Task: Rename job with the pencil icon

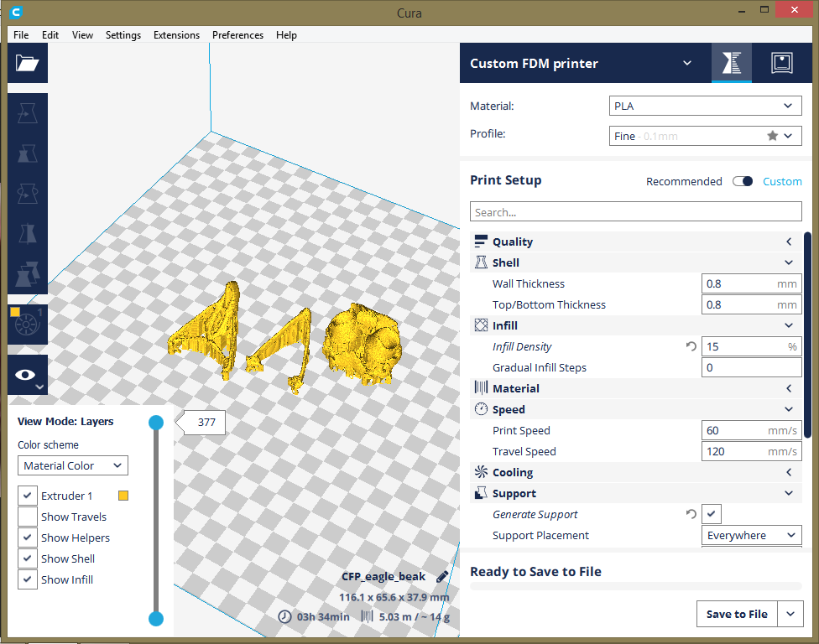Action: click(x=442, y=576)
